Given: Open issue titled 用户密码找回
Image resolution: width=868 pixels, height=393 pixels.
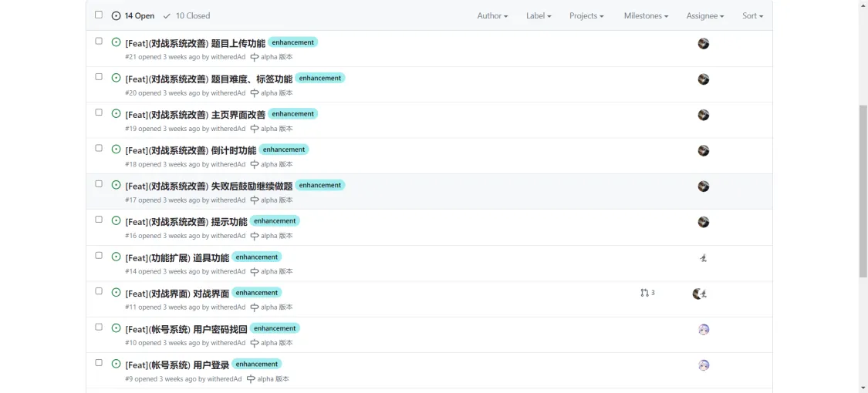Looking at the screenshot, I should (x=187, y=329).
